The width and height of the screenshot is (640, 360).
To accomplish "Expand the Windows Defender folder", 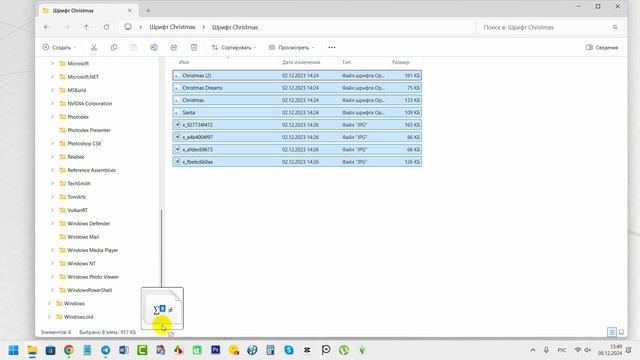I will coord(52,223).
